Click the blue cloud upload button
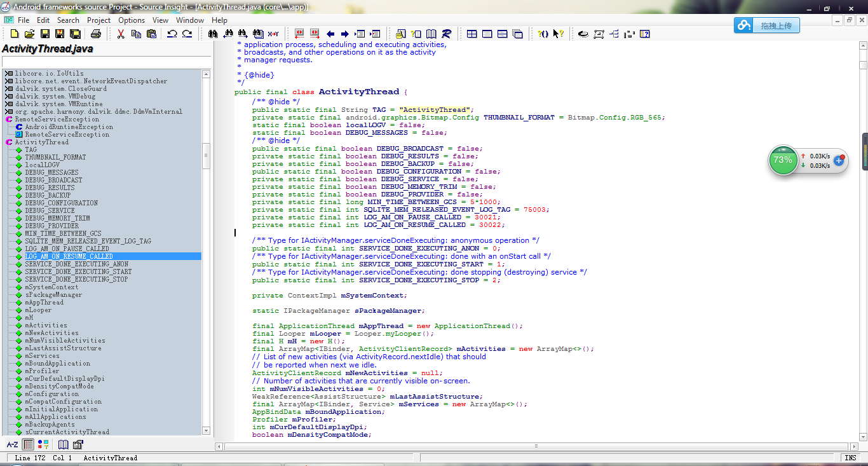Screen dimensions: 868x466 (x=767, y=25)
